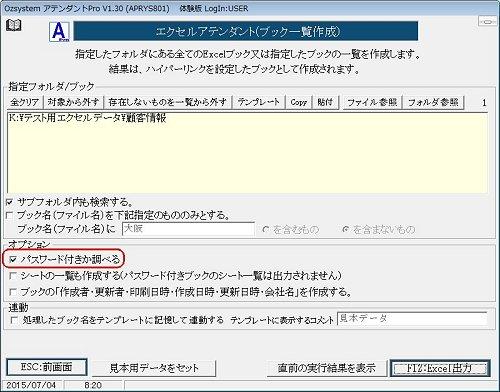The image size is (500, 392).
Task: Click 直前の実行結果を表示 button
Action: tap(327, 368)
